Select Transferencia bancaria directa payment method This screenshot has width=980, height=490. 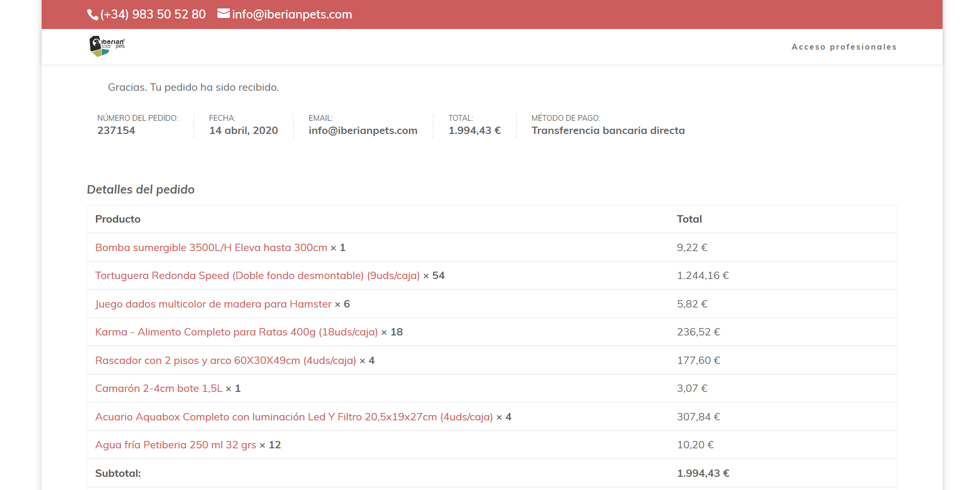(x=608, y=130)
